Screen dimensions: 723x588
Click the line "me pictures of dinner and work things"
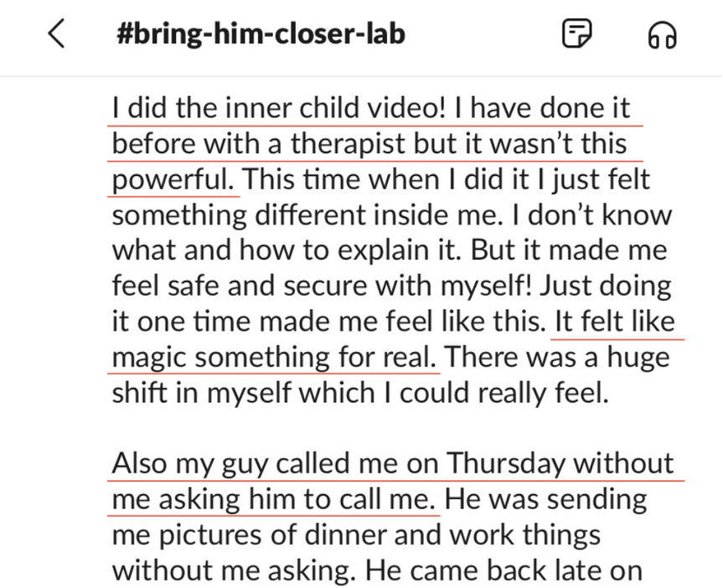click(356, 534)
